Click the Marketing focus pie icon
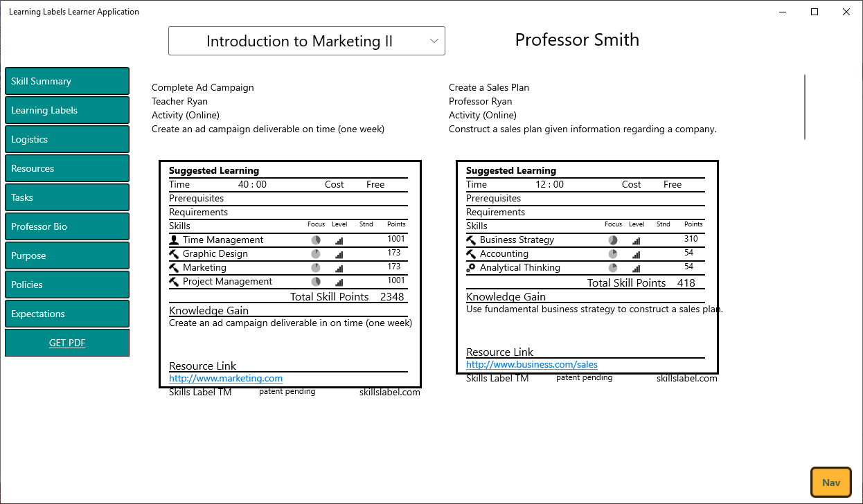The image size is (863, 504). (x=316, y=268)
